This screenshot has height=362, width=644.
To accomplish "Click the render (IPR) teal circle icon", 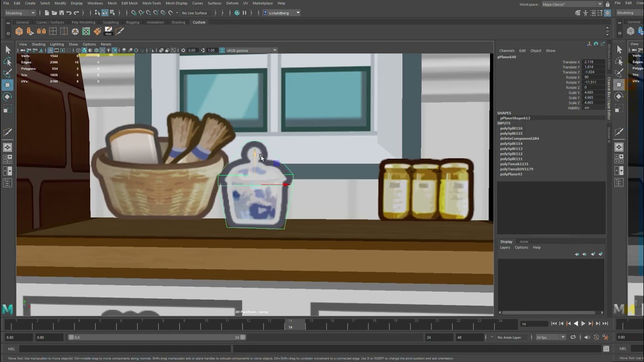I will (237, 13).
